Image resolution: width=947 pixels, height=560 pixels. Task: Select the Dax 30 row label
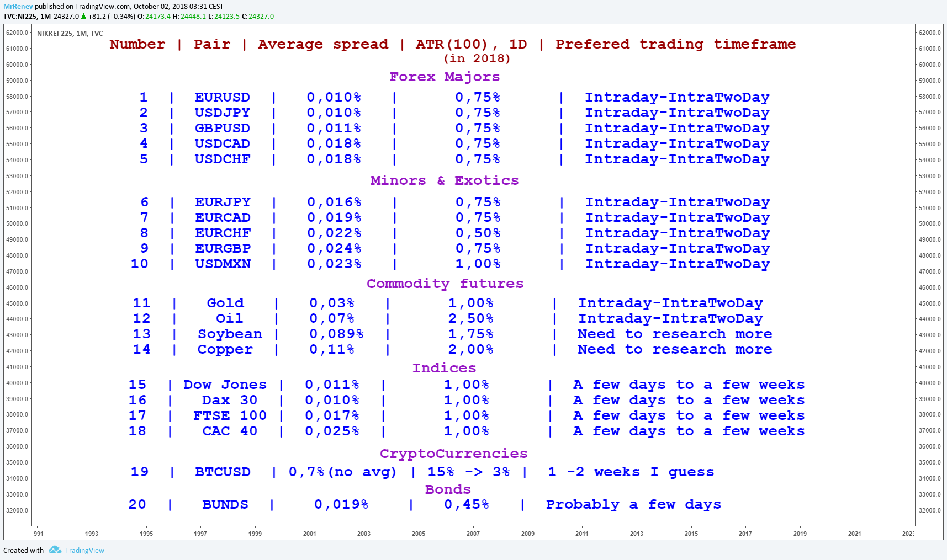coord(230,400)
